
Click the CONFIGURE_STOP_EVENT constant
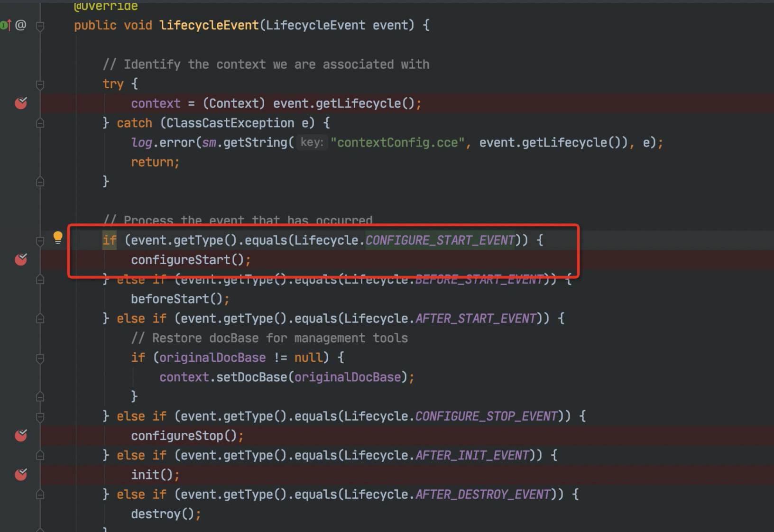pyautogui.click(x=486, y=416)
